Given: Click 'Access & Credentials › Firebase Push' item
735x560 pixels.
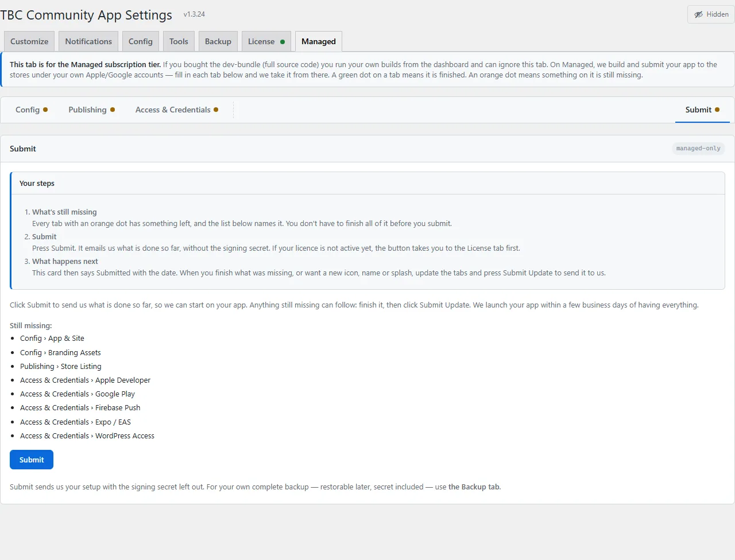Looking at the screenshot, I should (80, 407).
